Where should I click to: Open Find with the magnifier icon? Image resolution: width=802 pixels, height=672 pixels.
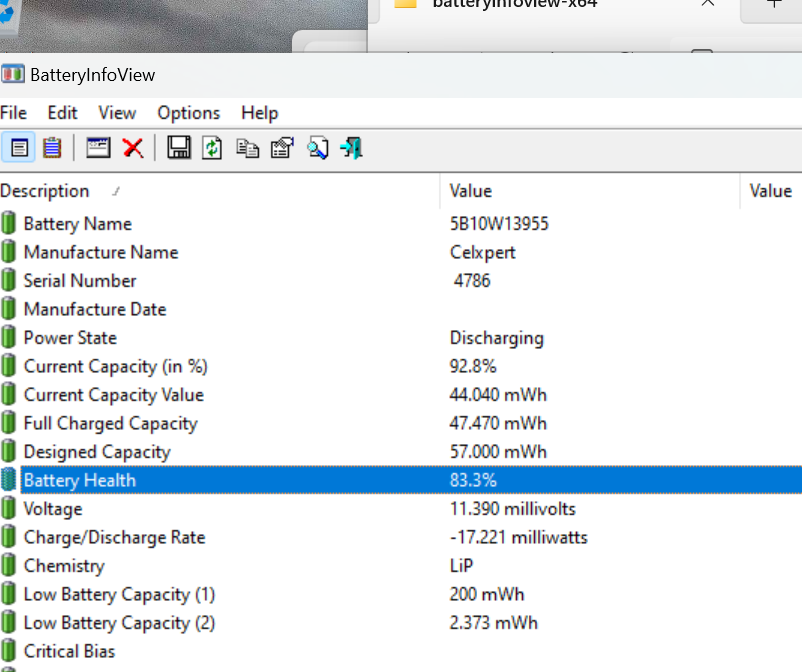[x=318, y=148]
